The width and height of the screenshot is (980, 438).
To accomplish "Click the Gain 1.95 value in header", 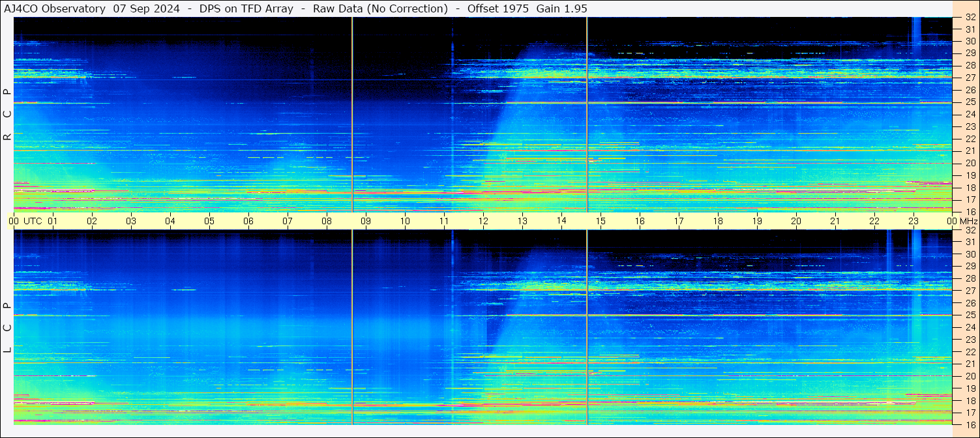I will (561, 8).
